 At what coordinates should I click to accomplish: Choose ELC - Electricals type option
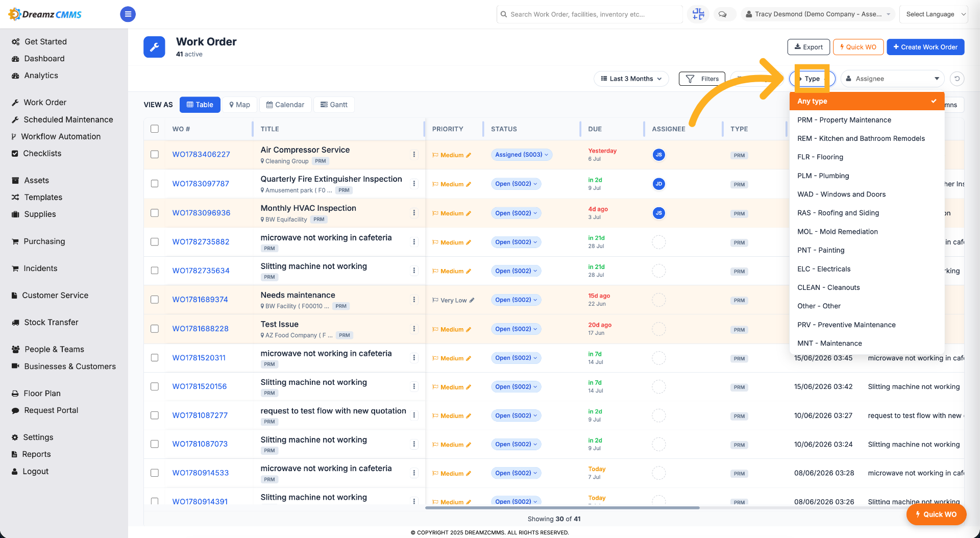tap(867, 269)
